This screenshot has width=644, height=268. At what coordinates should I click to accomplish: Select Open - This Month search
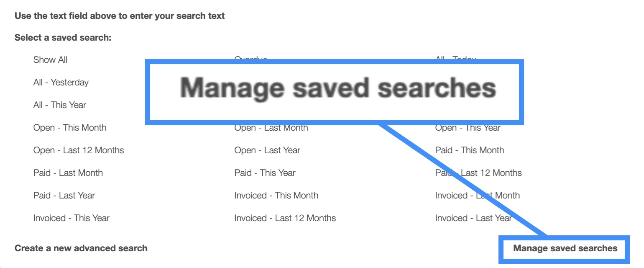(70, 128)
